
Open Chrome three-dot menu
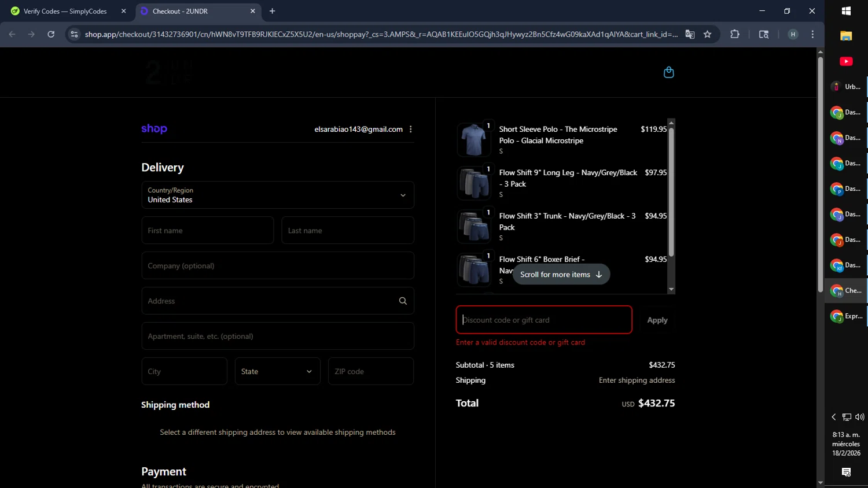pos(812,34)
